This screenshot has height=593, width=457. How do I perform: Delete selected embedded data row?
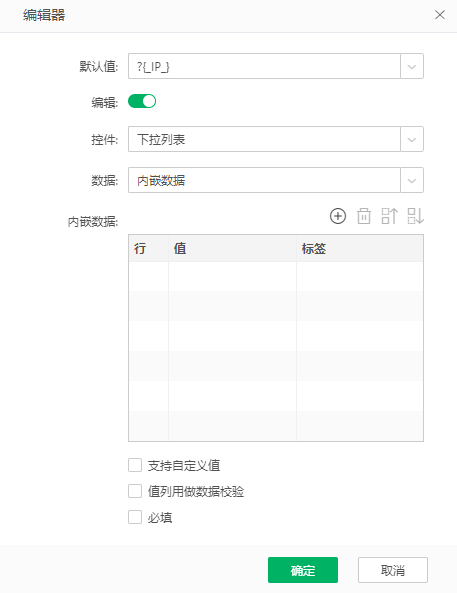[x=364, y=216]
